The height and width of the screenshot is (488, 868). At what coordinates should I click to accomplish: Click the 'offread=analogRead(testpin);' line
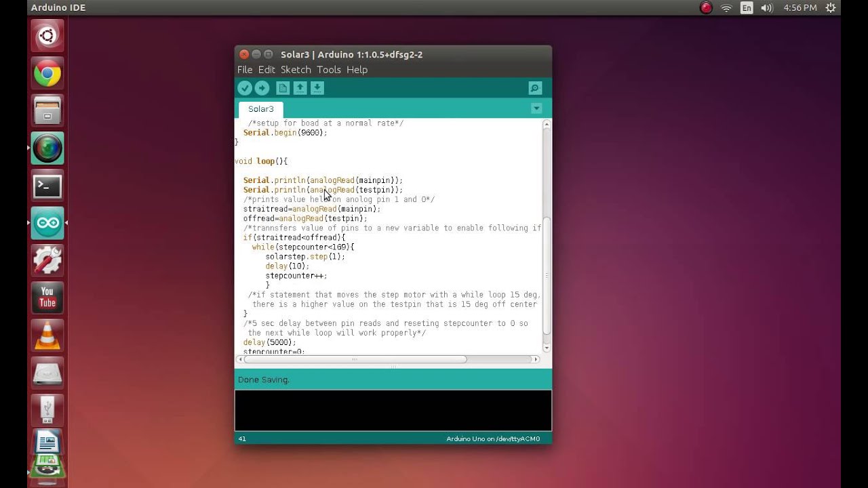coord(305,219)
